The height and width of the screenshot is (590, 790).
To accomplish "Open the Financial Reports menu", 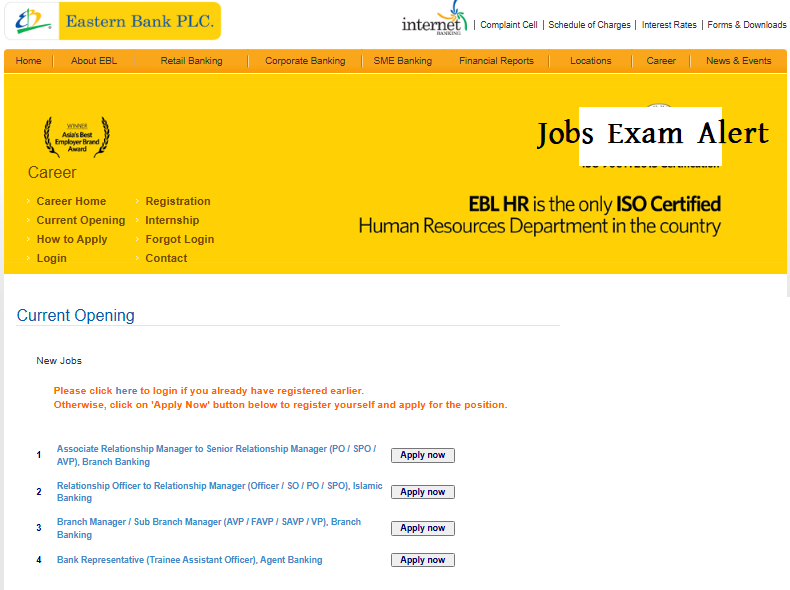I will click(x=496, y=61).
